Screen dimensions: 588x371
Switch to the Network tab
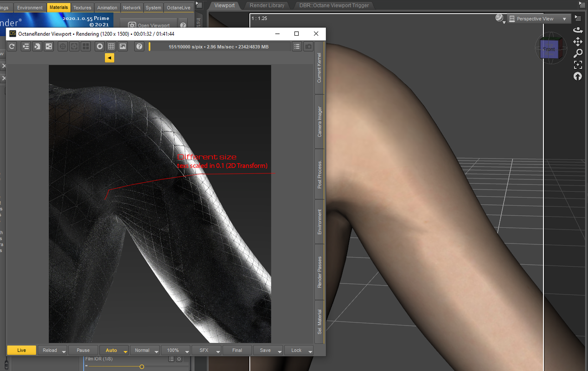pos(132,7)
